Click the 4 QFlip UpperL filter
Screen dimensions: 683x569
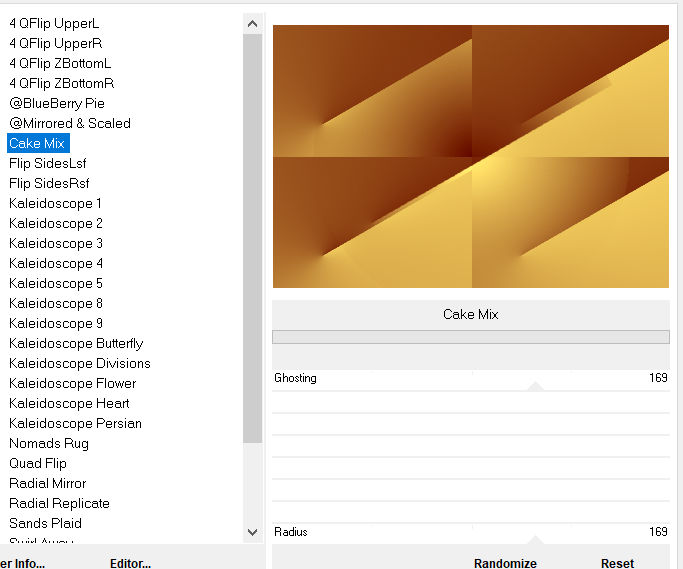(x=54, y=23)
